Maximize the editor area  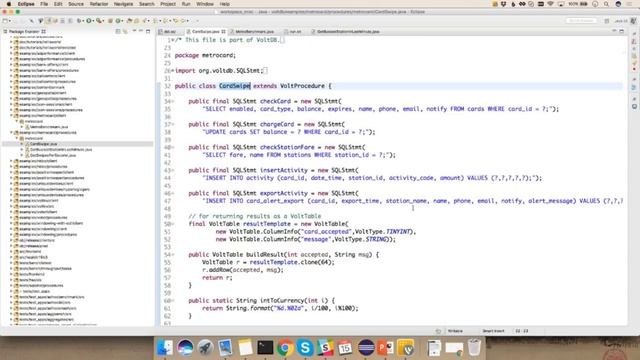coord(622,31)
